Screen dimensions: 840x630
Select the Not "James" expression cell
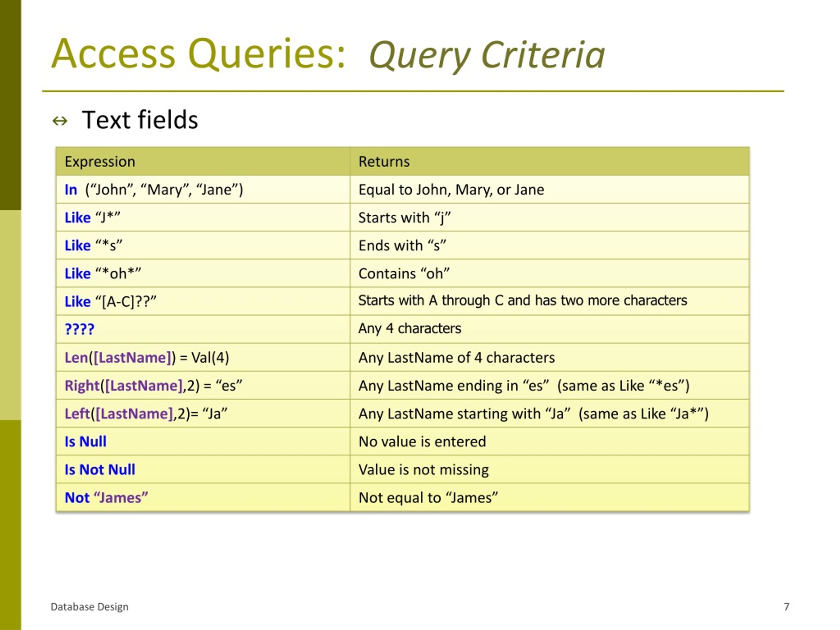point(203,497)
